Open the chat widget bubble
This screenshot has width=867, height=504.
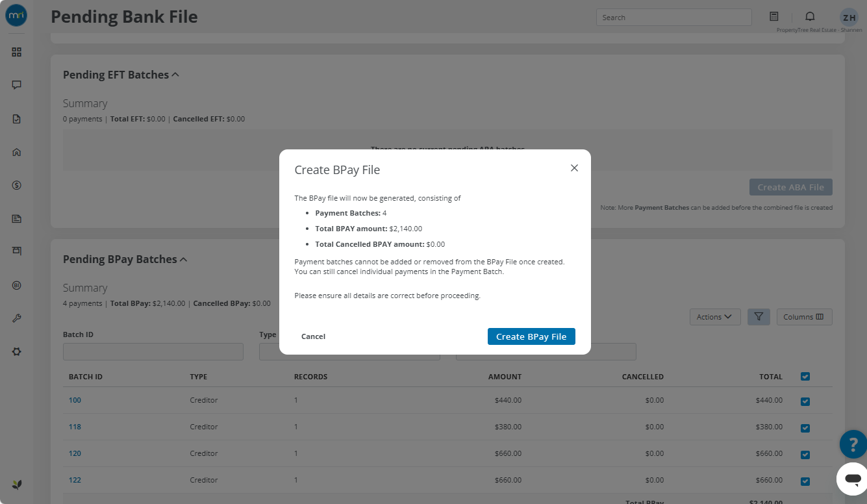(853, 480)
